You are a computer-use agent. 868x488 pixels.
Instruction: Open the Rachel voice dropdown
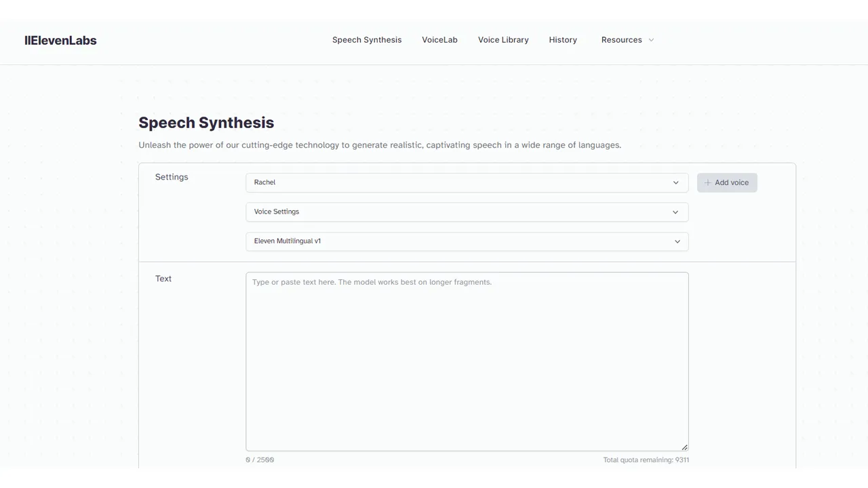[467, 182]
